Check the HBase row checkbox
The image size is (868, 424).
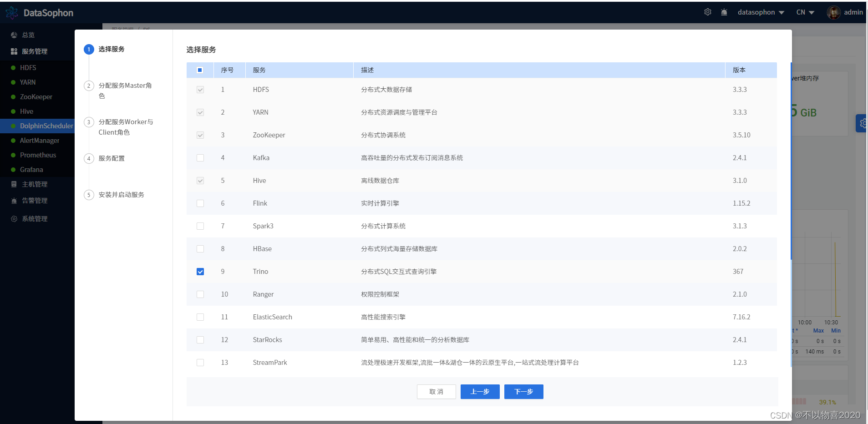tap(200, 249)
